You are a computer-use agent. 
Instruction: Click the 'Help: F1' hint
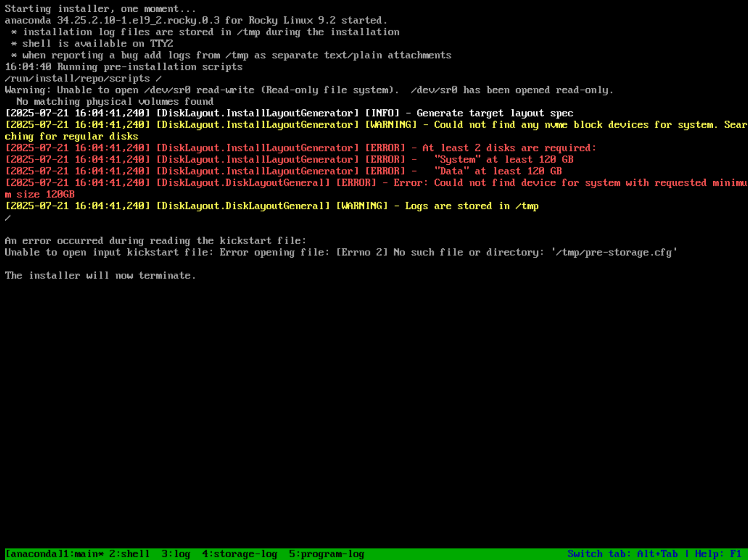pyautogui.click(x=718, y=554)
